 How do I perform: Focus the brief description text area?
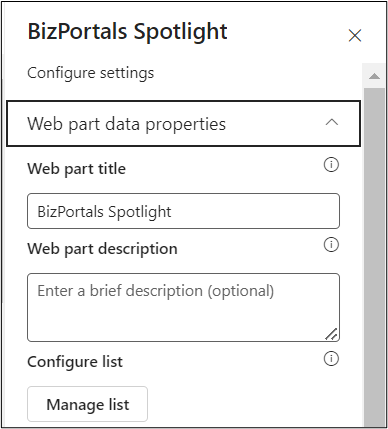point(183,307)
